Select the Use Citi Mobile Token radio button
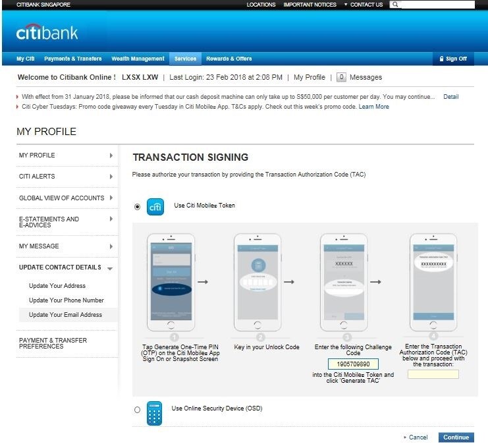 (137, 207)
